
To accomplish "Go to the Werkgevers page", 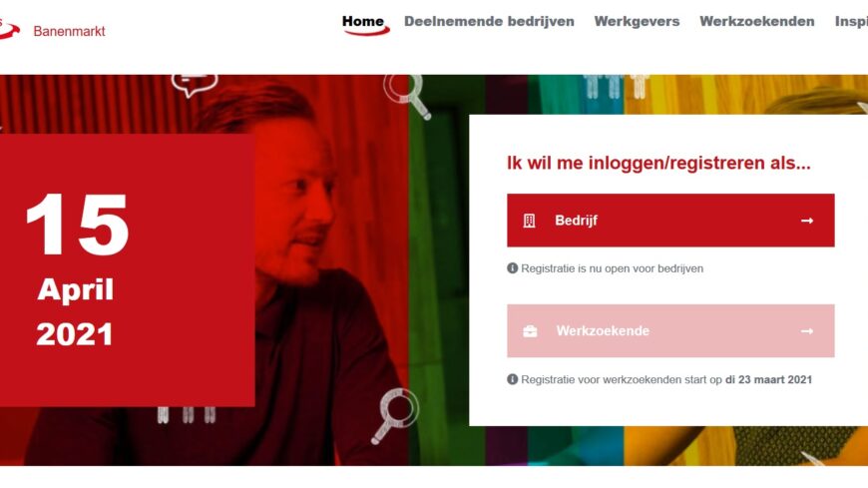I will click(637, 22).
